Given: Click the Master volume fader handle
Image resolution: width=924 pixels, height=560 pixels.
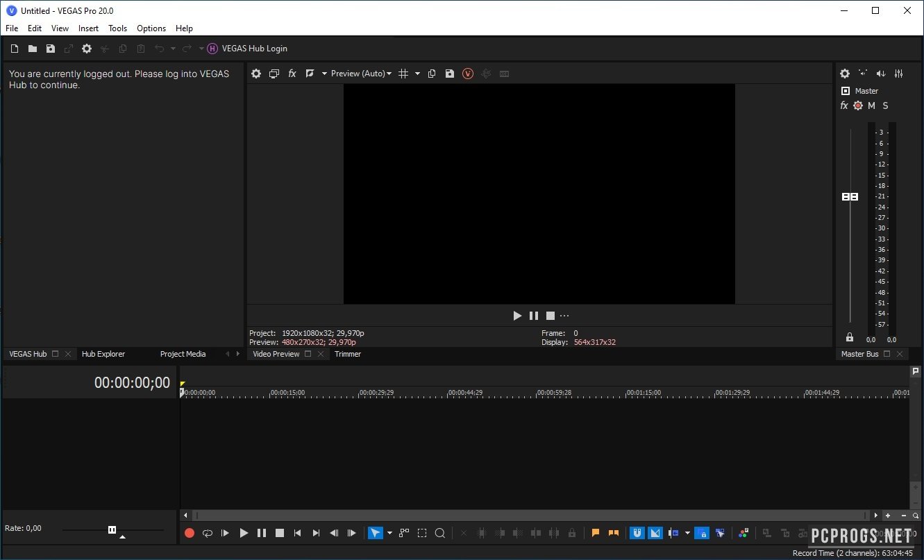Looking at the screenshot, I should [x=850, y=197].
